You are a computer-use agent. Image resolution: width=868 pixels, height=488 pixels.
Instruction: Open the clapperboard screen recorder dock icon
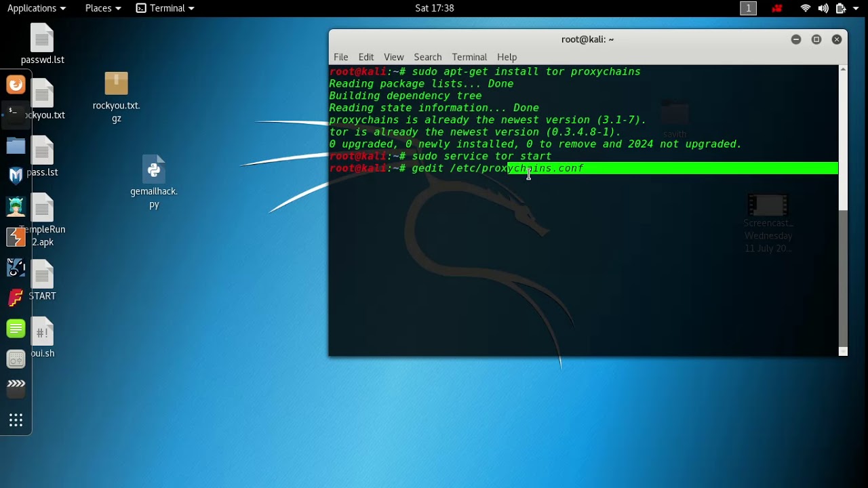click(x=16, y=388)
